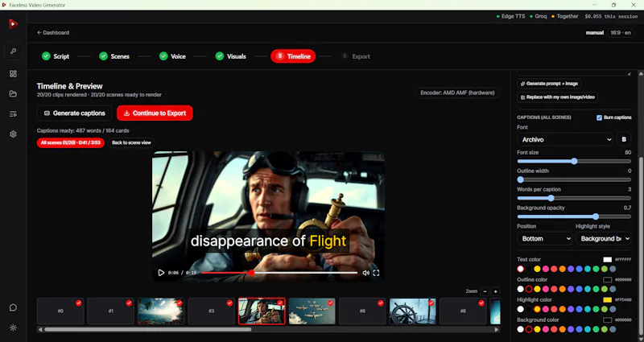Zoom out the timeline with minus button
This screenshot has height=342, width=644.
tap(485, 291)
